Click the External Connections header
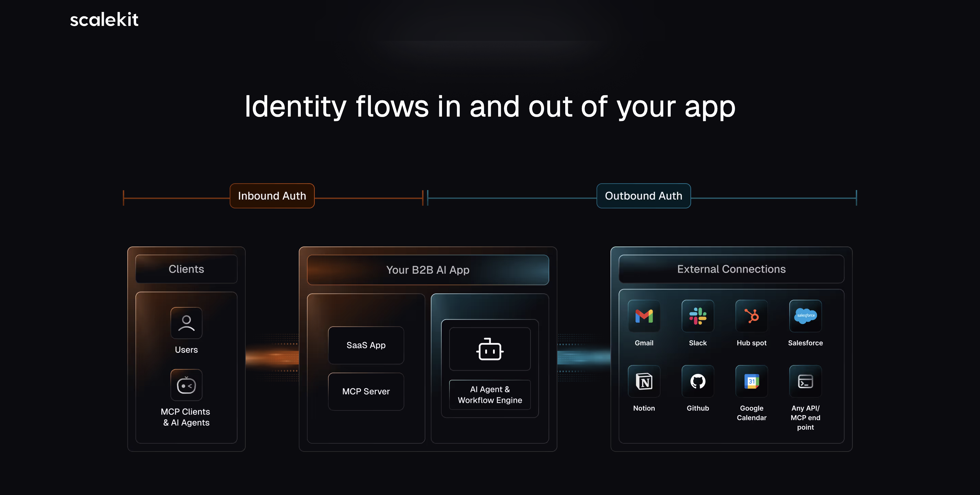The image size is (980, 495). (731, 269)
